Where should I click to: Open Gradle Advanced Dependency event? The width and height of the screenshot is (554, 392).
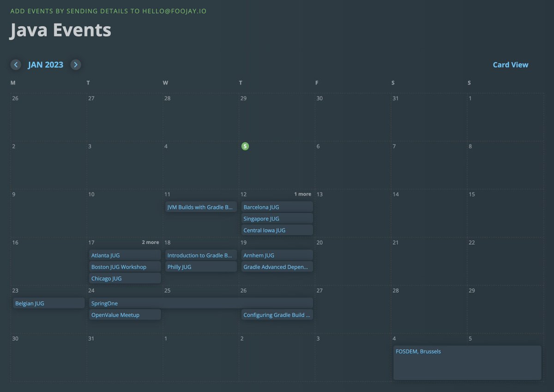click(277, 266)
